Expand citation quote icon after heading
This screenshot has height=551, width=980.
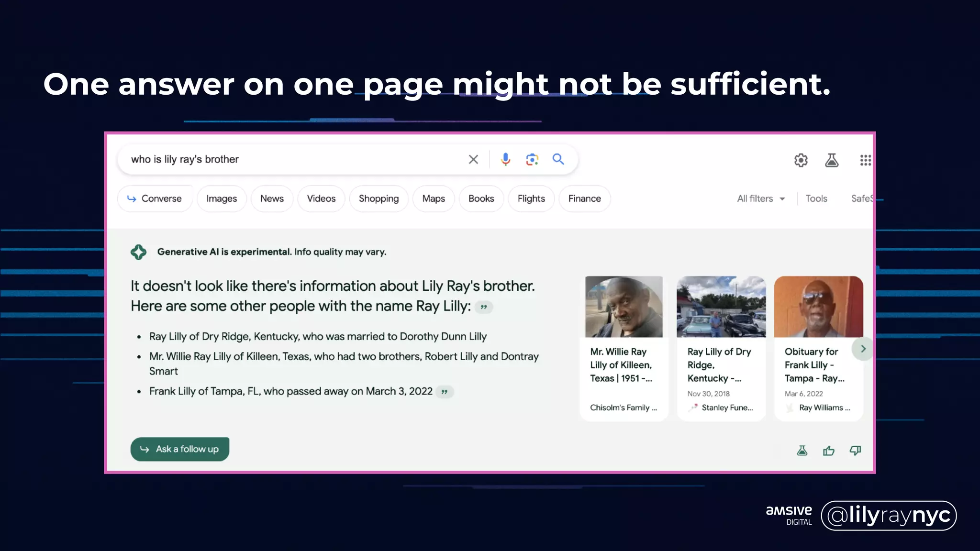(484, 307)
